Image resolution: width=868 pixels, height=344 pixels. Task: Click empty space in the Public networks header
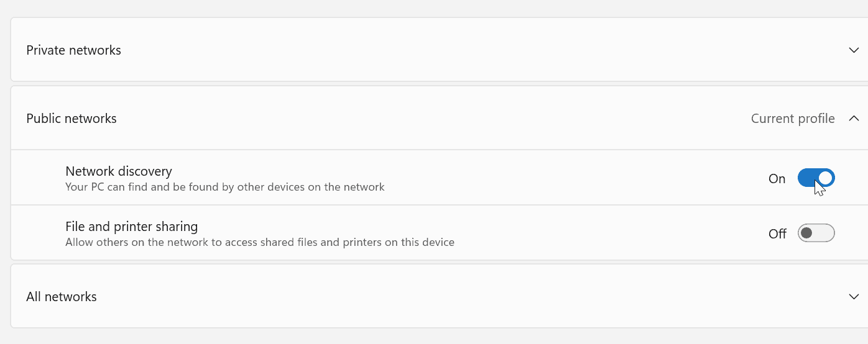pos(435,119)
